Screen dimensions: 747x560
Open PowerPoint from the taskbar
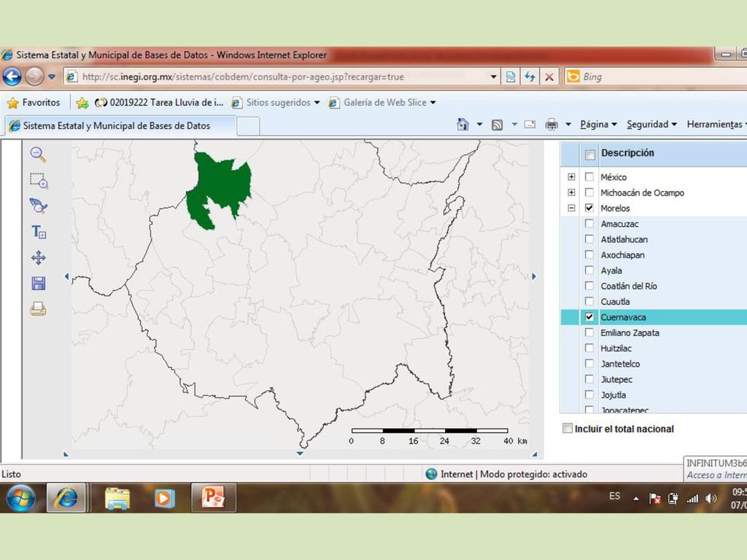tap(213, 498)
